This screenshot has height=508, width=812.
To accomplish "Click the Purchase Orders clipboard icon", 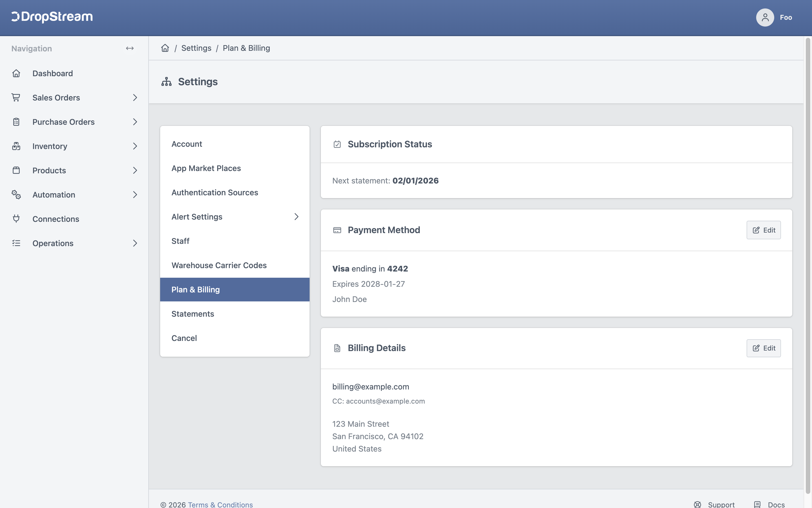I will [16, 122].
